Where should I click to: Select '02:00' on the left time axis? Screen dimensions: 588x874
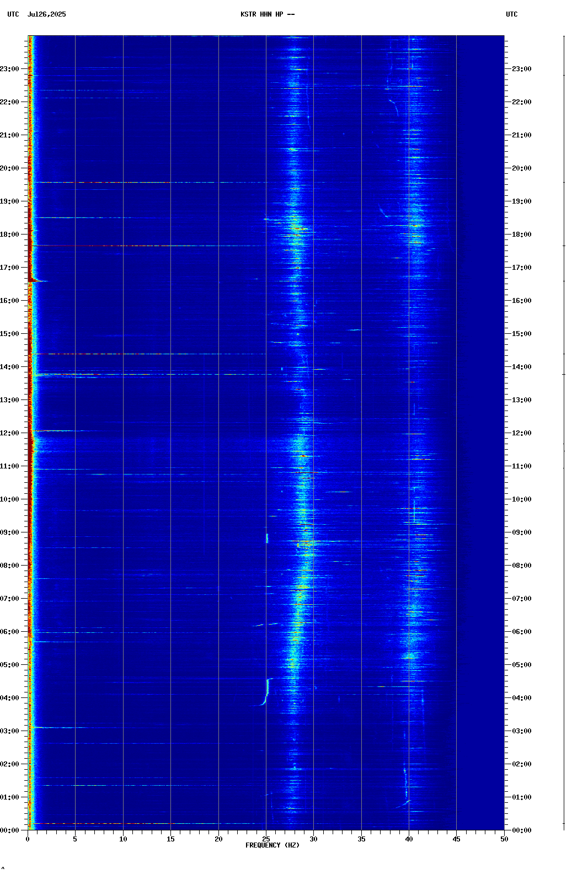pos(9,764)
